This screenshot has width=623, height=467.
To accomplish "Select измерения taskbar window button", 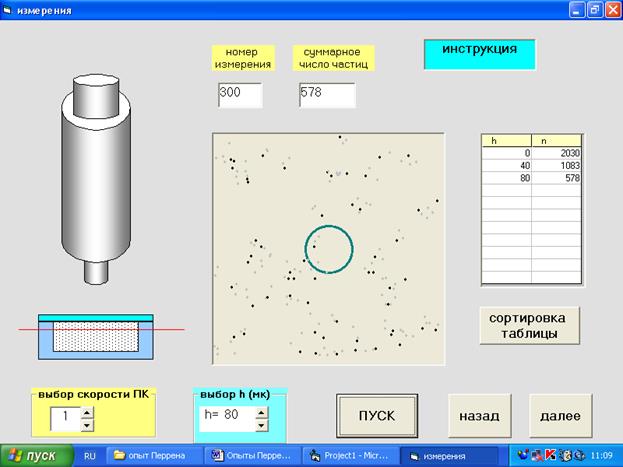I will (449, 455).
